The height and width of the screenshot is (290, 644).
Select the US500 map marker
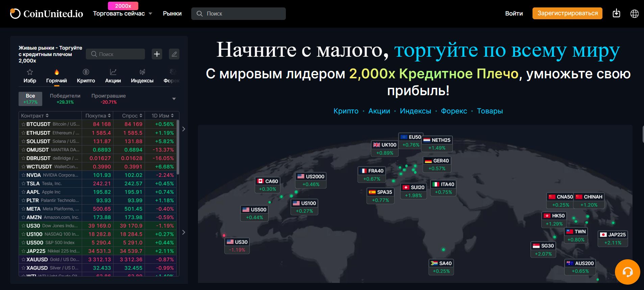[254, 213]
